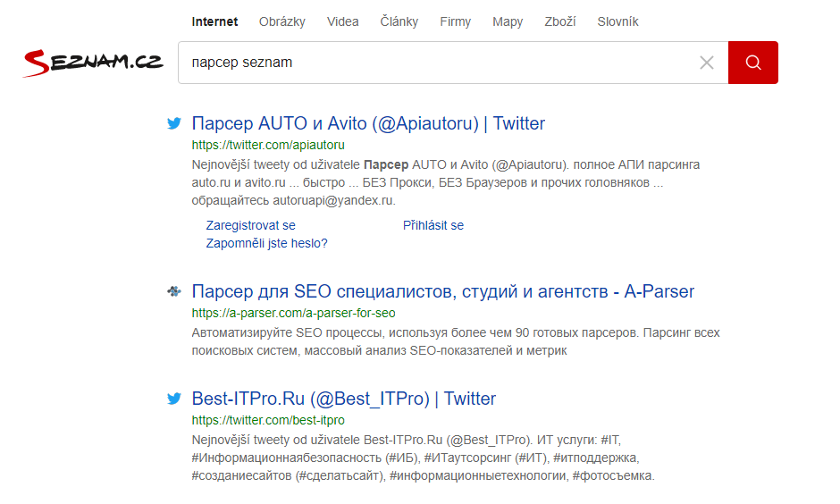Switch to the Články tab
840x504 pixels.
coord(399,22)
